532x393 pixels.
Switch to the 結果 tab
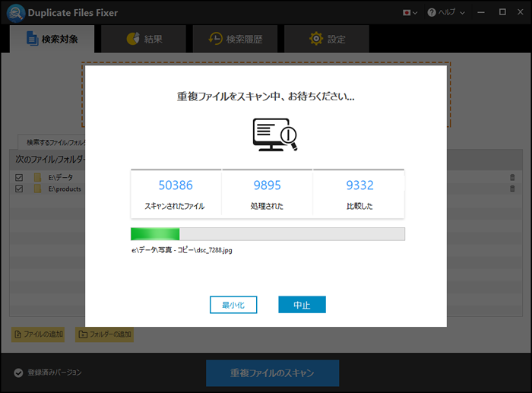(x=144, y=39)
